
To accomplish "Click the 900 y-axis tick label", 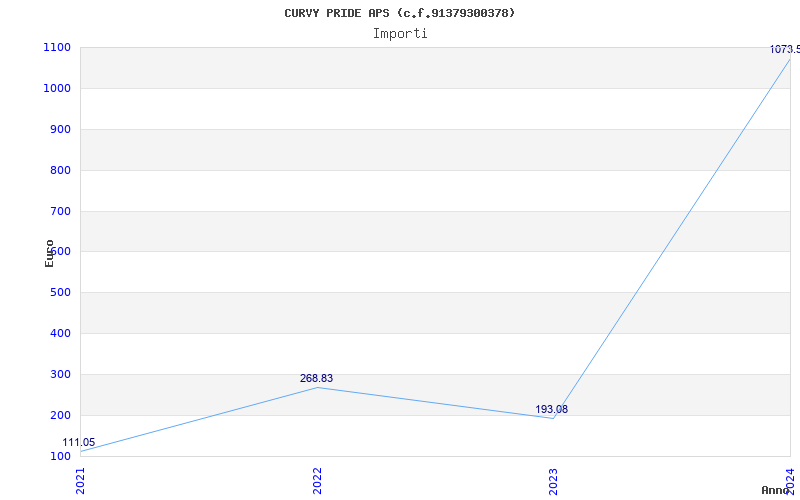I will click(x=60, y=130).
